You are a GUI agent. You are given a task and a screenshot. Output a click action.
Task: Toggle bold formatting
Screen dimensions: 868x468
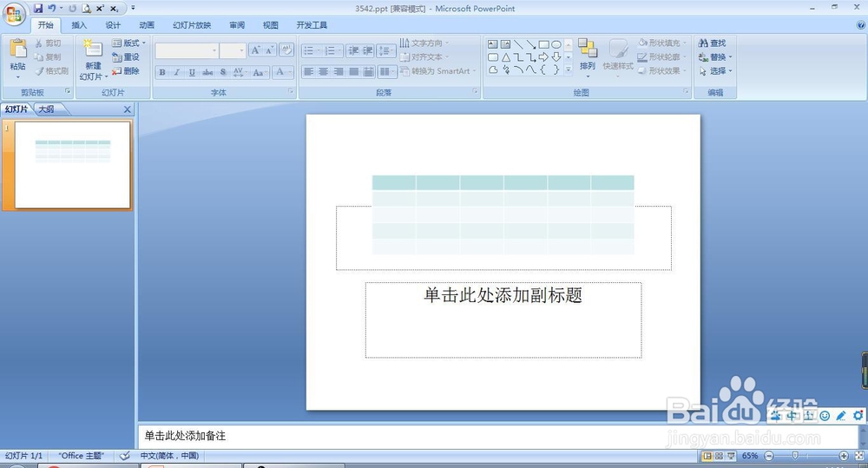point(162,72)
